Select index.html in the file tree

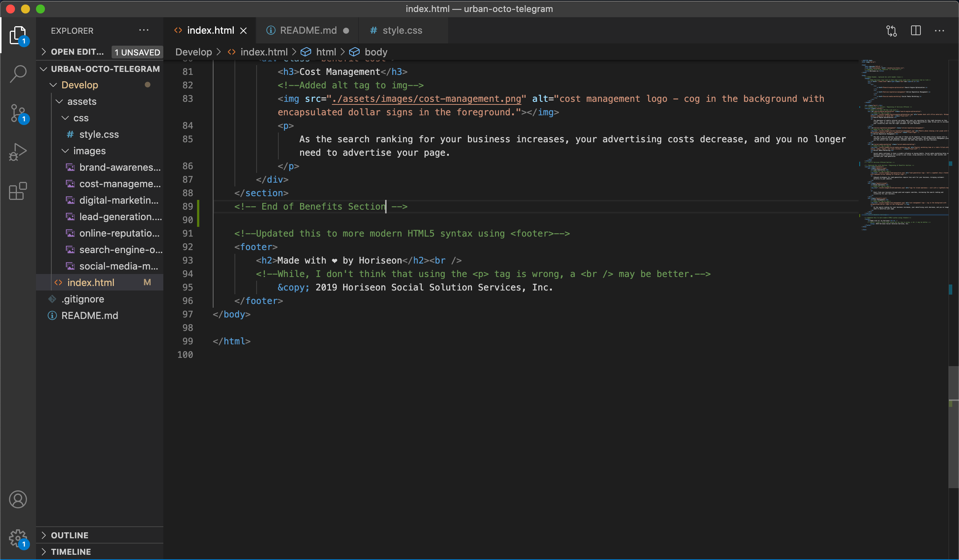point(100,283)
